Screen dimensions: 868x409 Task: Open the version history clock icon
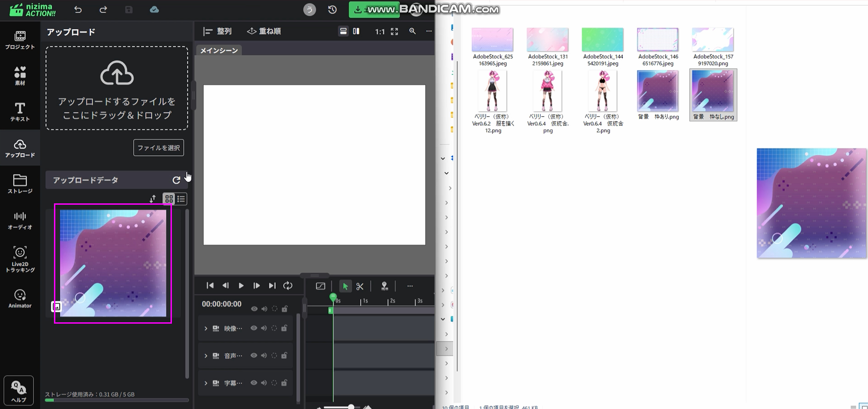[332, 10]
